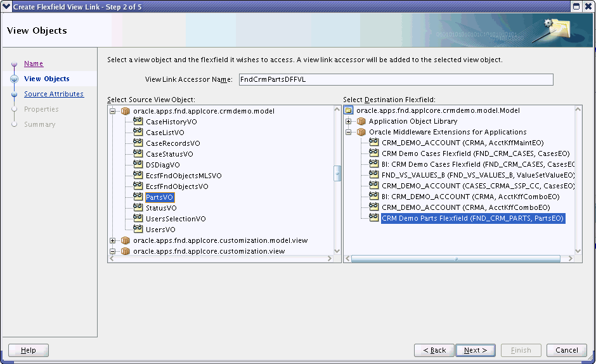
Task: Click destination tree scroll up arrow
Action: [578, 109]
